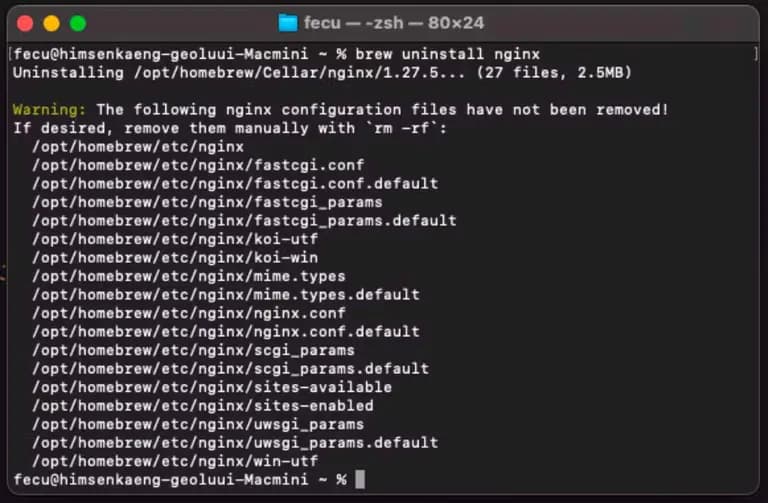Click the /opt/homebrew/etc/nginx/scgi_params path line
The image size is (768, 503).
tap(193, 350)
